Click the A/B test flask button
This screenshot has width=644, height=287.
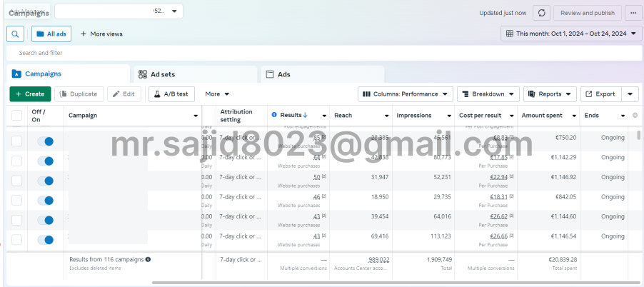tap(171, 94)
